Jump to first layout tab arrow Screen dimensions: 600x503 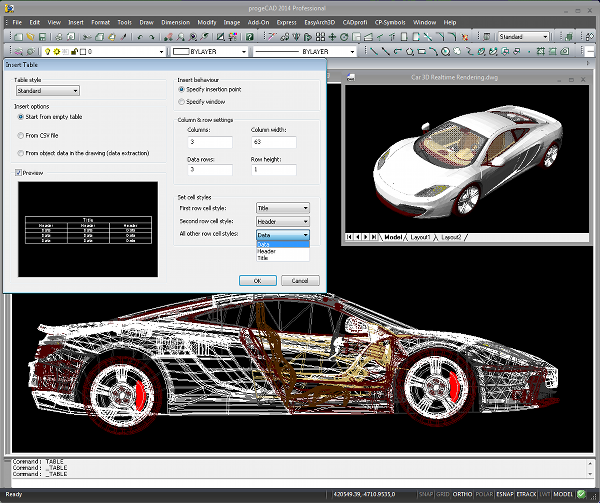tap(350, 237)
